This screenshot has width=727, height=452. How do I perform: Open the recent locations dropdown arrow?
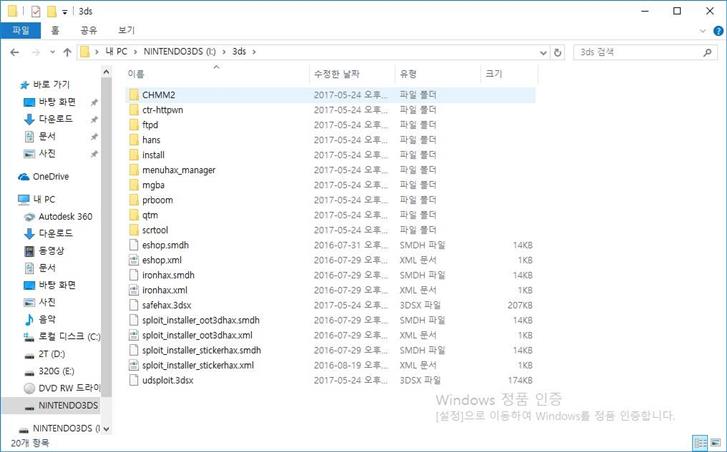click(52, 52)
